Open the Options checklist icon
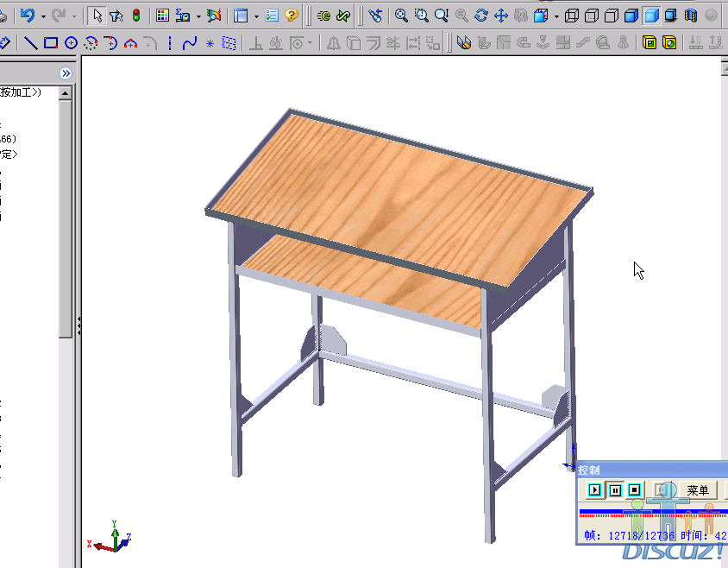This screenshot has width=728, height=568. tap(271, 16)
